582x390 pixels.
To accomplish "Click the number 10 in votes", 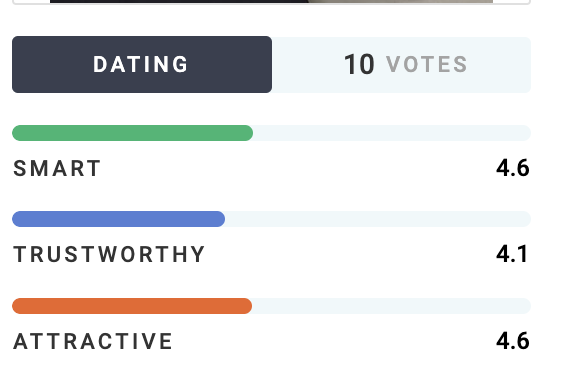I will point(359,65).
